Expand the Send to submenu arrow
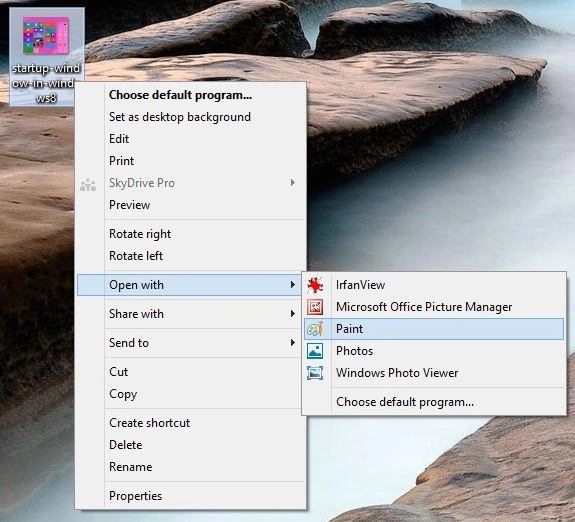 [293, 343]
